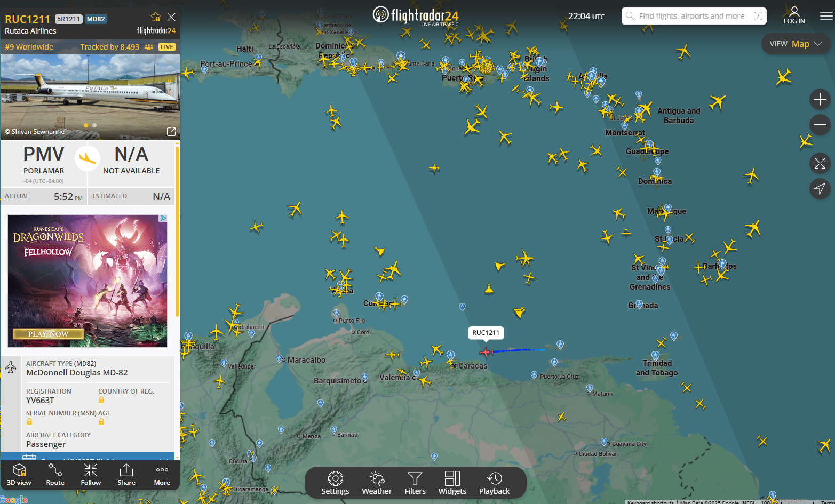835x504 pixels.
Task: Open Playback mode
Action: [495, 483]
